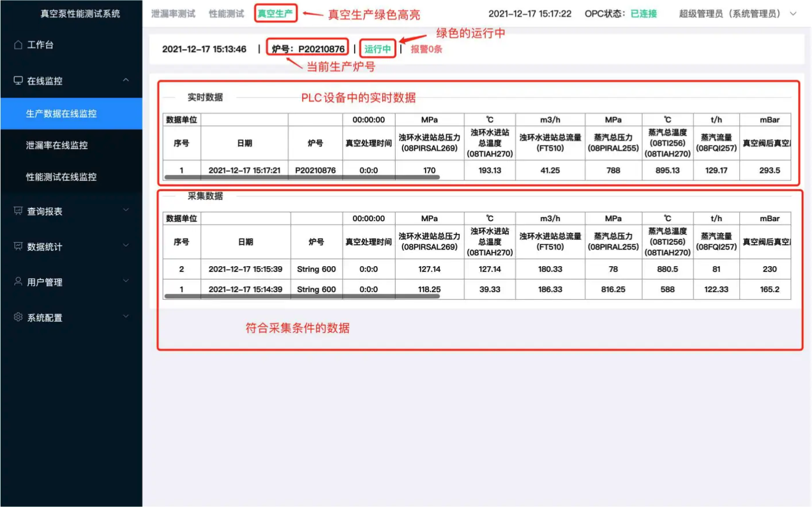Click value 895.13 in the 实时数据 table

668,170
